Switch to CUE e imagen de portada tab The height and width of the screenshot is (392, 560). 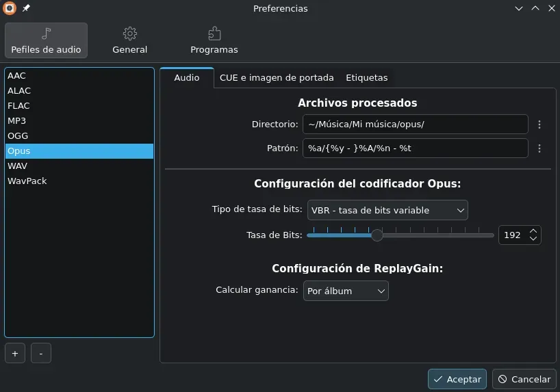point(277,78)
